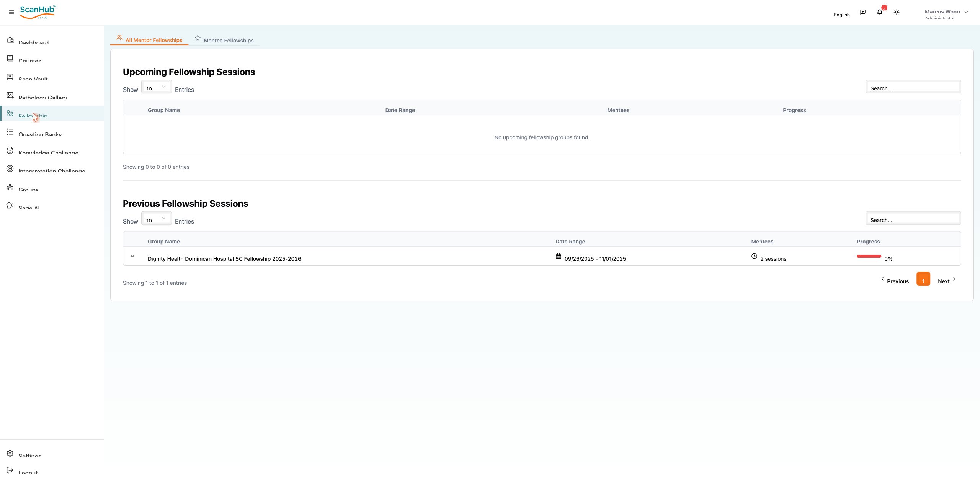The image size is (980, 487).
Task: Click the clock icon beside 2 sessions
Action: click(x=754, y=256)
